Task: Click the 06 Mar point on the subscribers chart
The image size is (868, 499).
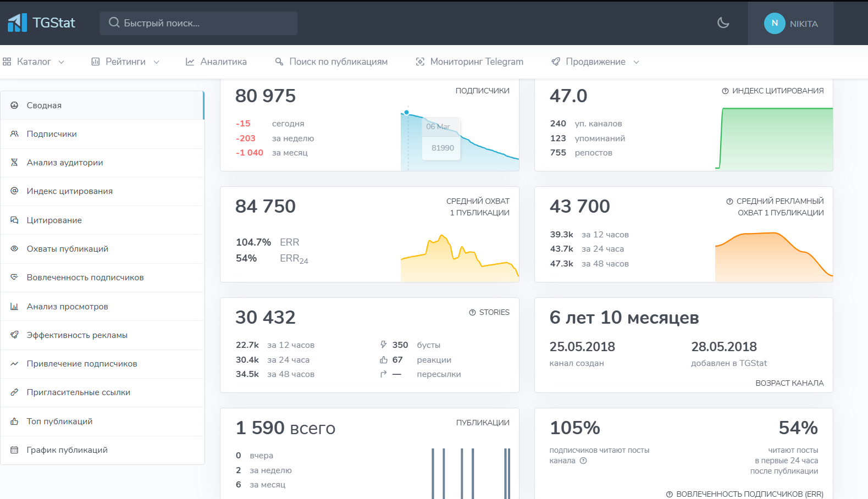Action: [407, 113]
